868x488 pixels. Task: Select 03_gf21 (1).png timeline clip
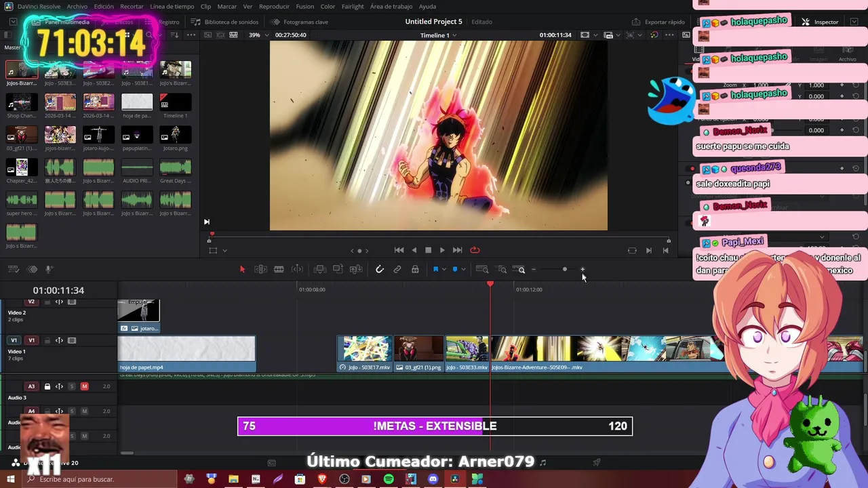pyautogui.click(x=418, y=354)
